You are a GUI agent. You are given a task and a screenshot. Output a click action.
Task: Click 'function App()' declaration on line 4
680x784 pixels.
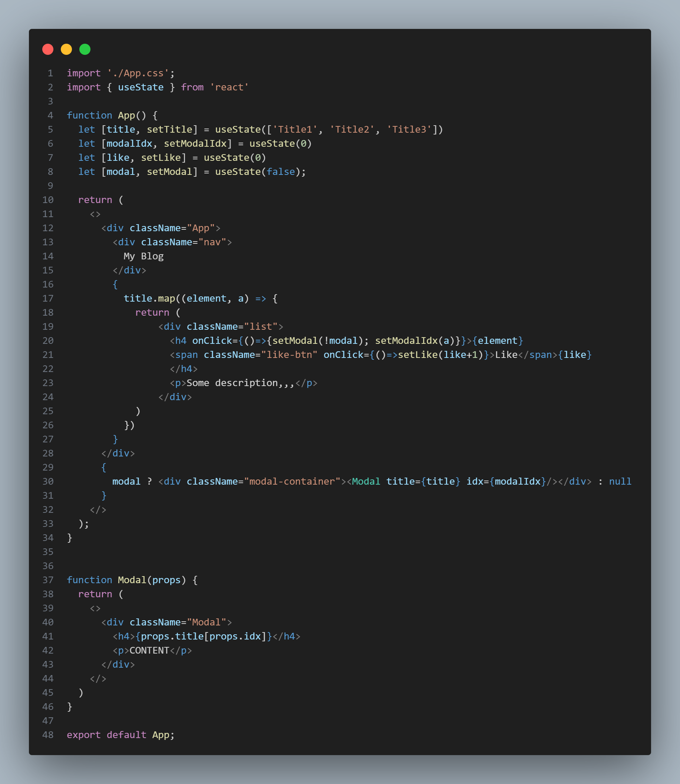106,115
